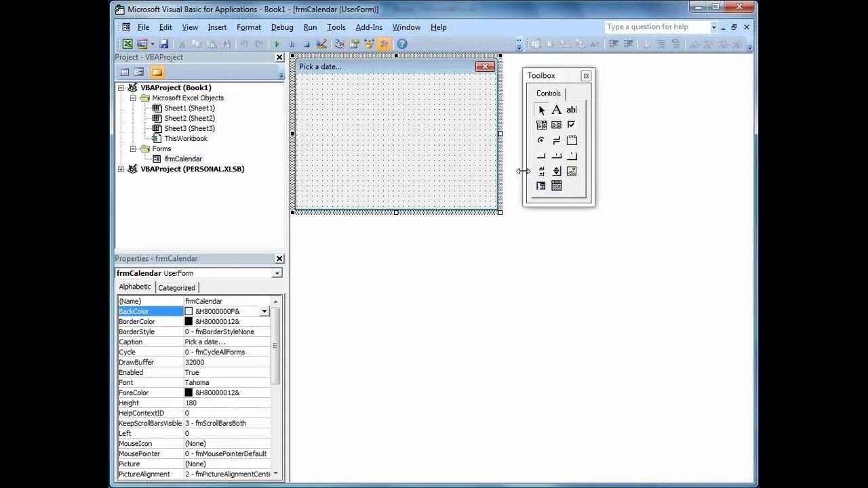Open Object Browser from toolbar icon

(x=369, y=44)
